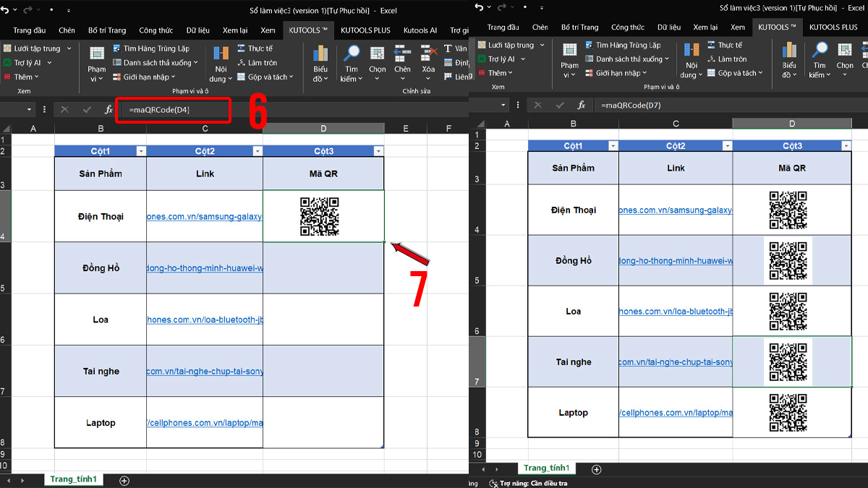Switch to the Công thức ribbon tab
The height and width of the screenshot is (488, 868).
click(156, 30)
